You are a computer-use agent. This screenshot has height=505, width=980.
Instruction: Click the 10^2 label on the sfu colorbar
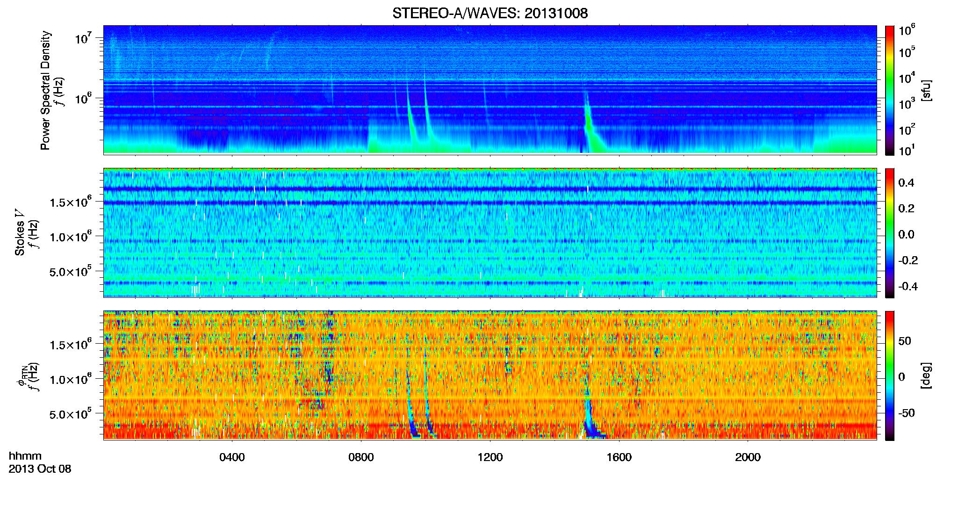[907, 129]
